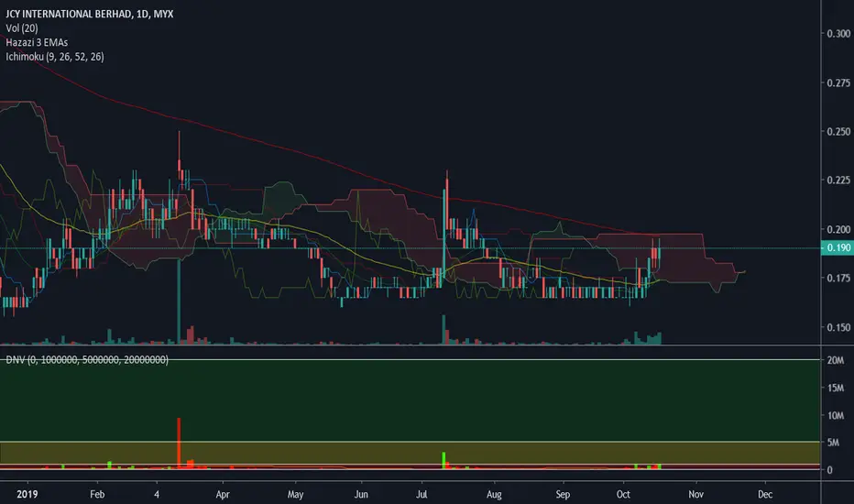This screenshot has height=504, width=854.
Task: Click the Sep label on time axis
Action: [x=563, y=494]
